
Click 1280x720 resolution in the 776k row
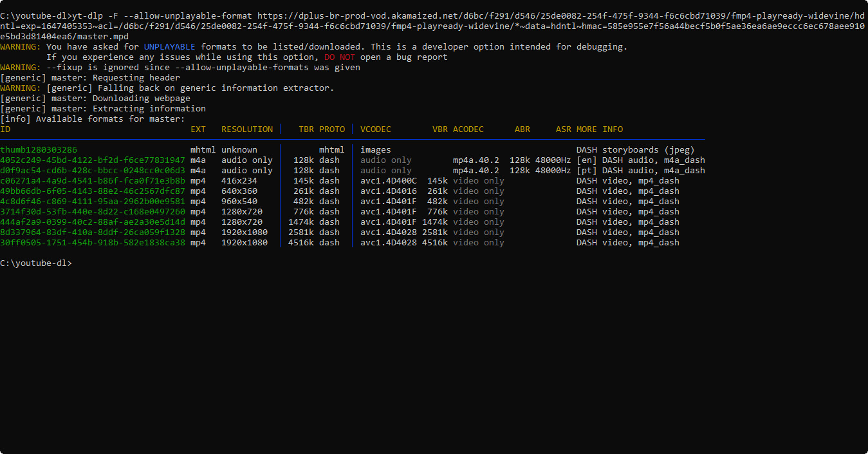(242, 212)
